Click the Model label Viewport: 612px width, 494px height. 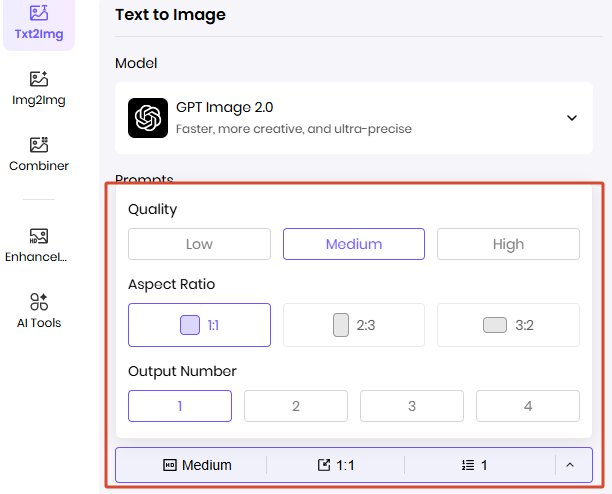click(136, 63)
